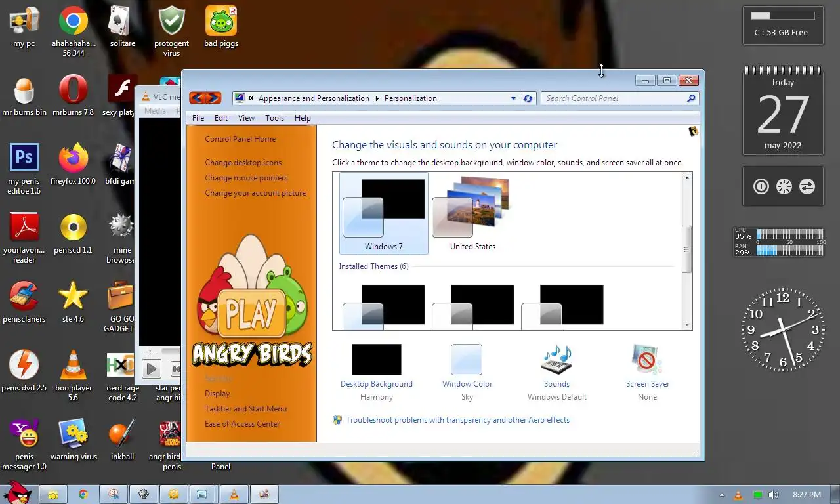Open the Media menu in VLC window
Screen dimensions: 840x504
pos(155,111)
